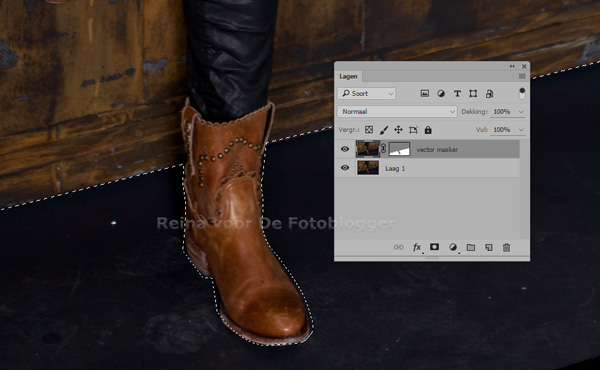Filter layers by type (T) icon
Screen dimensions: 600x370
tap(457, 93)
